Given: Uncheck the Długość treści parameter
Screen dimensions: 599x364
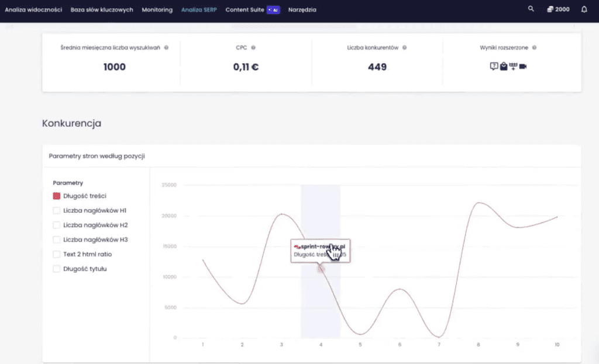Looking at the screenshot, I should [57, 196].
